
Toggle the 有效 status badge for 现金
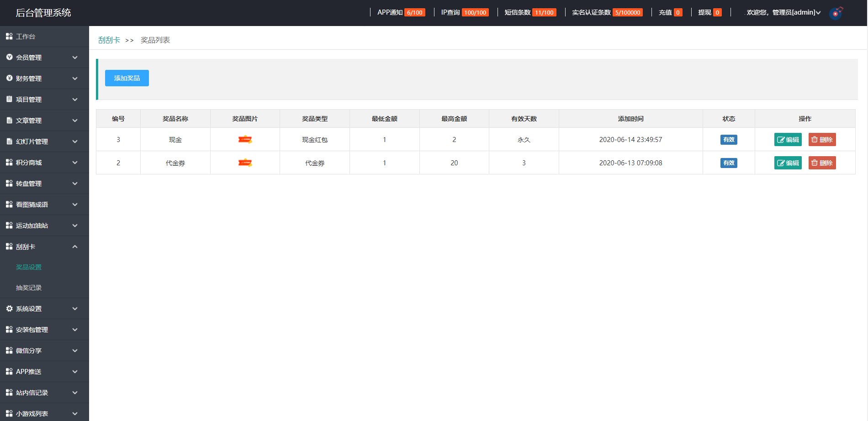point(729,140)
